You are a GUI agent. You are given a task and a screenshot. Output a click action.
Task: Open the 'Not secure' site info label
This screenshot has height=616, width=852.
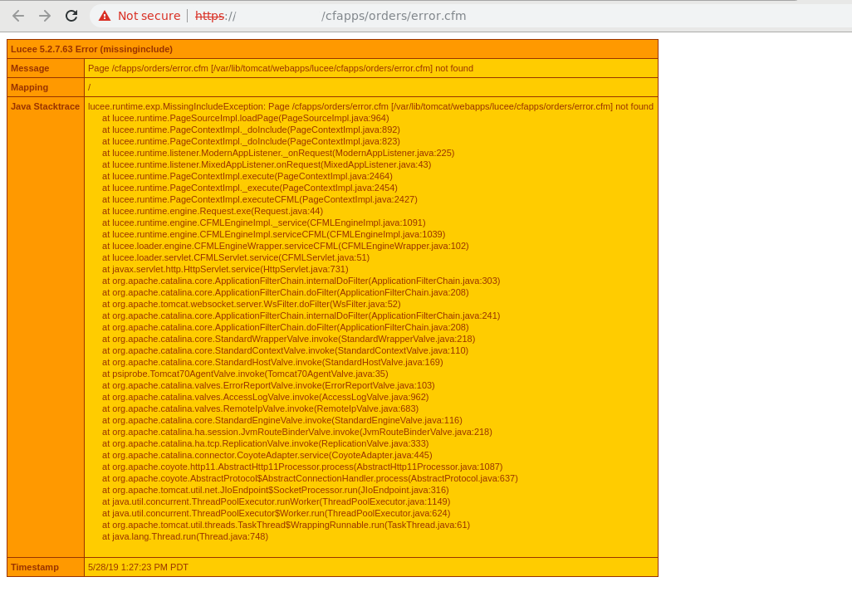click(x=149, y=16)
